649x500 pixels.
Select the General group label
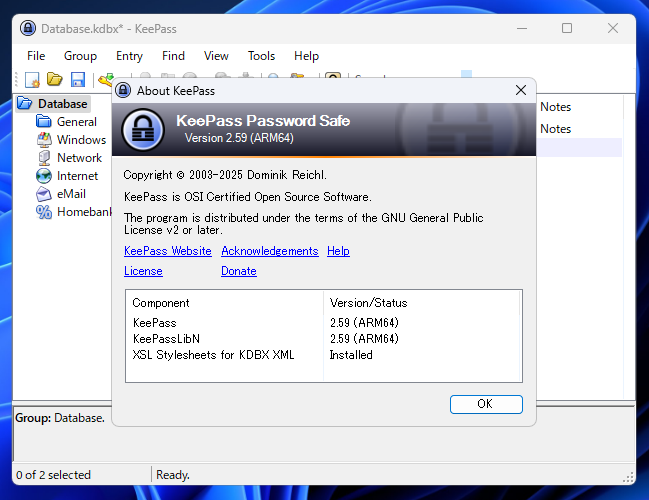click(x=77, y=122)
